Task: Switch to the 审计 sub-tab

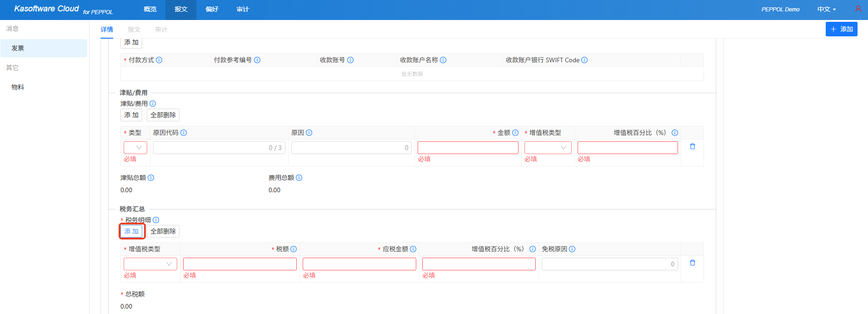Action: click(161, 30)
